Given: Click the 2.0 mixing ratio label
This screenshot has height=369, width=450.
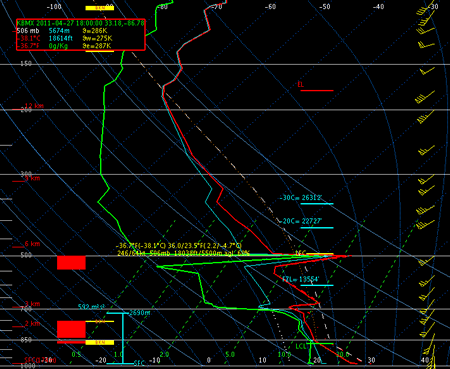Looking at the screenshot, I should [x=164, y=355].
